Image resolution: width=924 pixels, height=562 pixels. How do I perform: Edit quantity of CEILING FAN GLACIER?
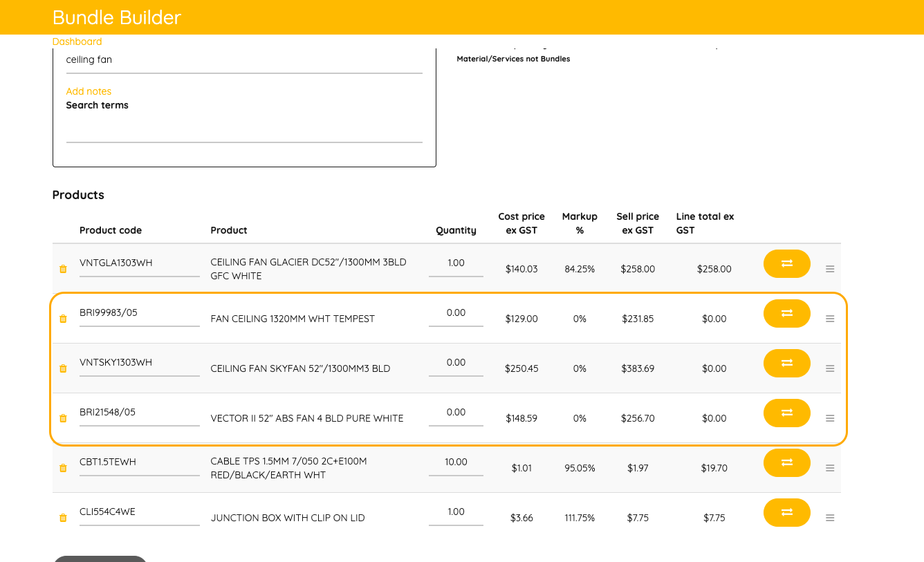tap(456, 263)
